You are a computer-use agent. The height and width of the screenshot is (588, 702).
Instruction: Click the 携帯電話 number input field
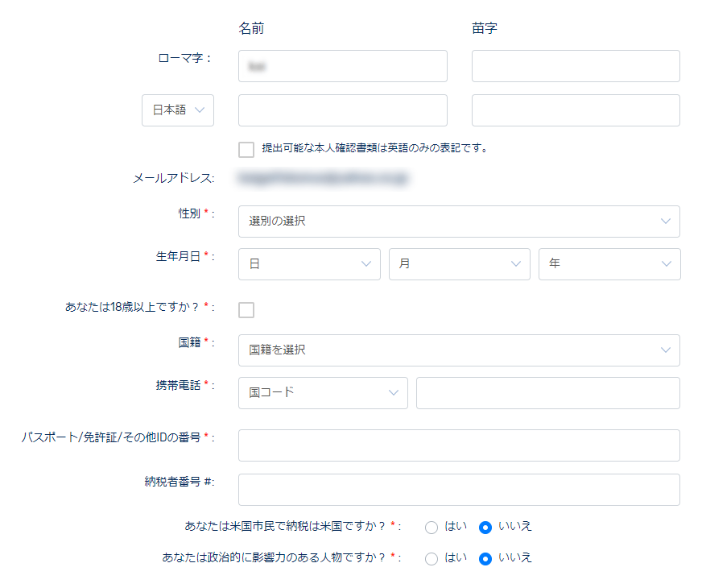547,393
